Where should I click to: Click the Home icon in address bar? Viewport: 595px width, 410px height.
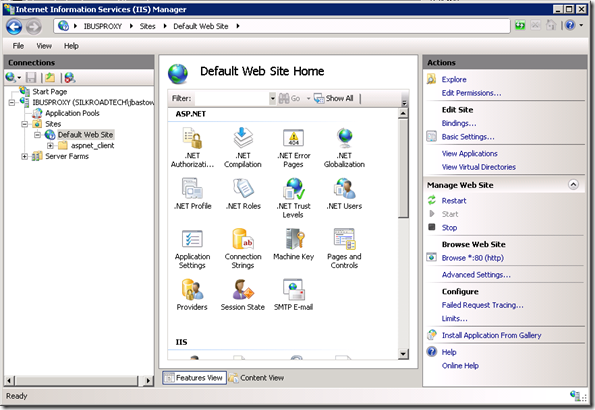point(551,25)
